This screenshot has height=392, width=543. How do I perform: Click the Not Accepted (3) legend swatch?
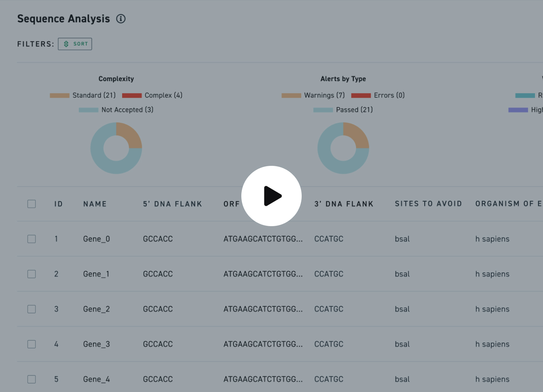(89, 110)
